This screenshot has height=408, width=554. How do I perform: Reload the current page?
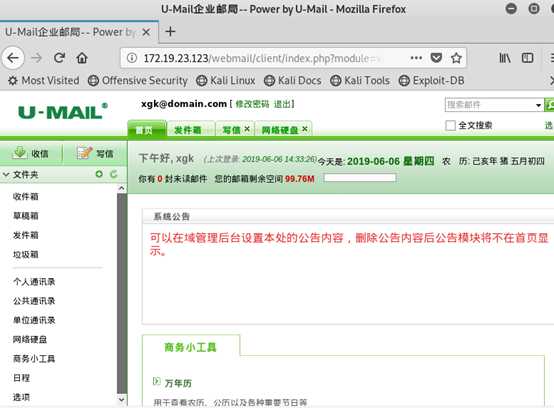click(59, 58)
